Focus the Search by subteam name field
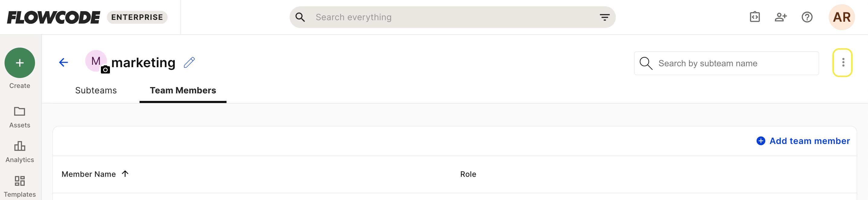This screenshot has width=868, height=200. click(726, 63)
